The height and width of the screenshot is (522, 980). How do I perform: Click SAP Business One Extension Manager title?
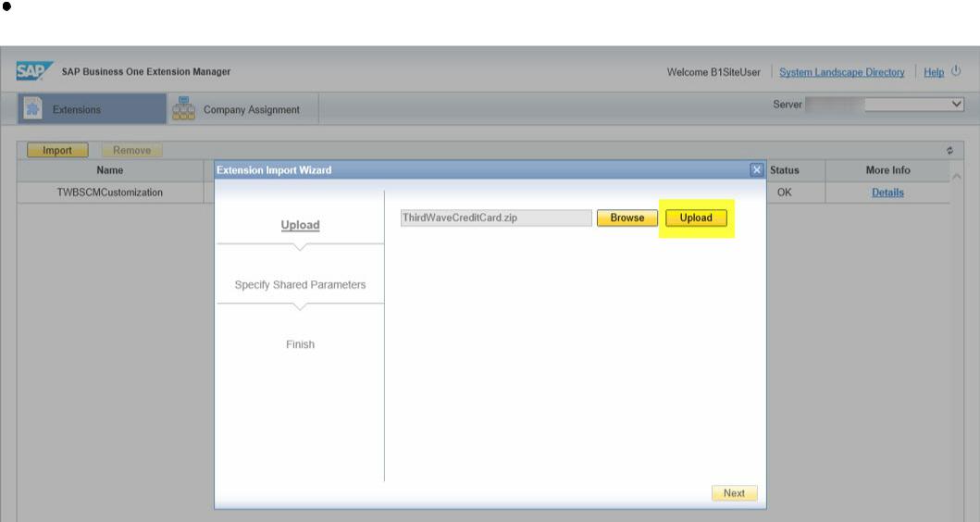145,72
